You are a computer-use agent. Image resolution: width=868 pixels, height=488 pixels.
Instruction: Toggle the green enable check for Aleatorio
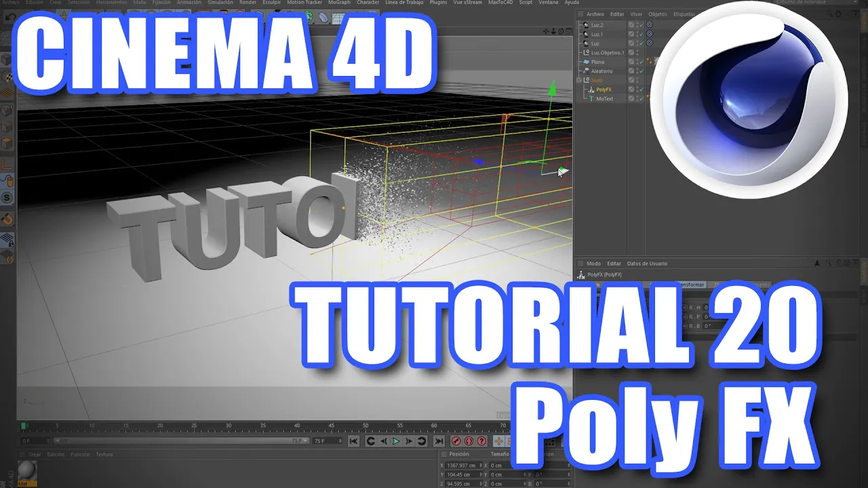click(x=641, y=71)
